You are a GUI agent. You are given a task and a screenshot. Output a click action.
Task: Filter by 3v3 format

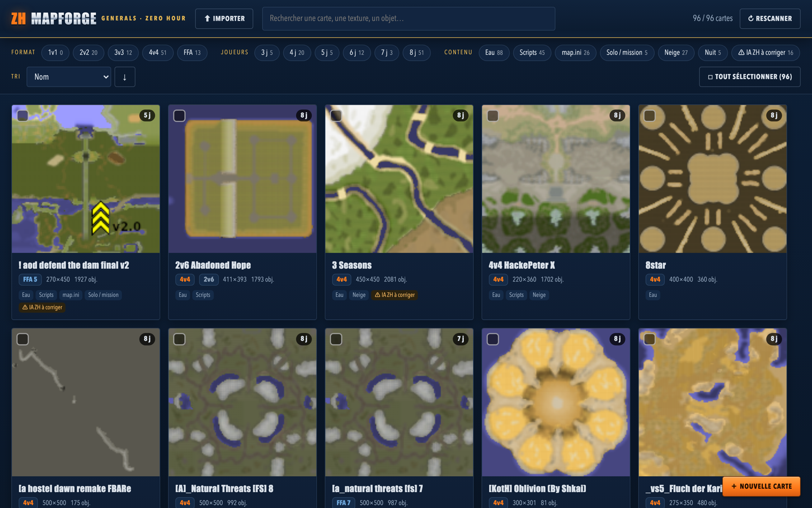(123, 53)
